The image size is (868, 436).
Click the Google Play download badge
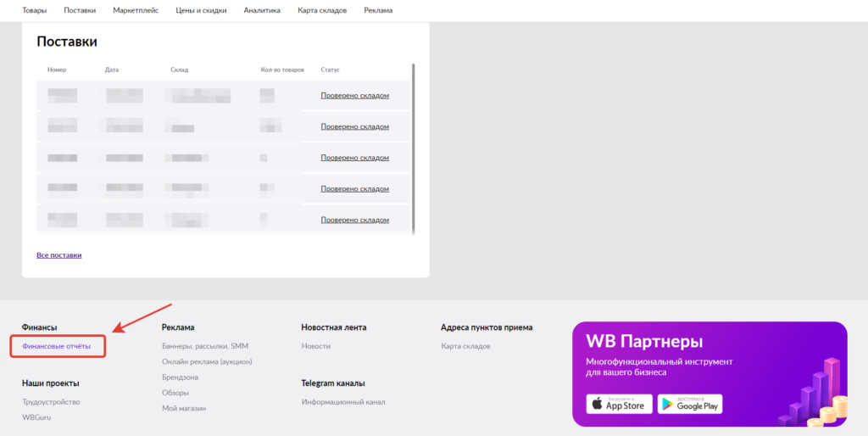coord(690,404)
